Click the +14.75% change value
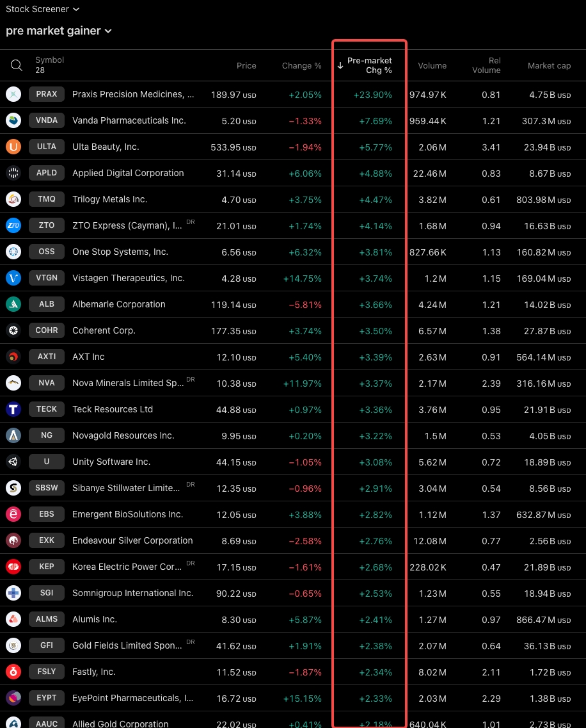The width and height of the screenshot is (586, 728). [302, 279]
